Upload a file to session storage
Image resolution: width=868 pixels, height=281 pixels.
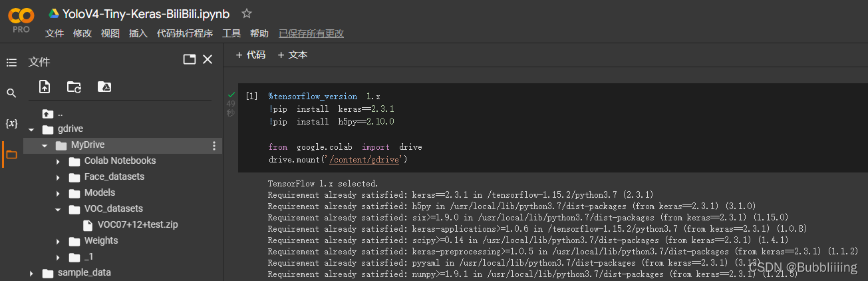pos(45,87)
